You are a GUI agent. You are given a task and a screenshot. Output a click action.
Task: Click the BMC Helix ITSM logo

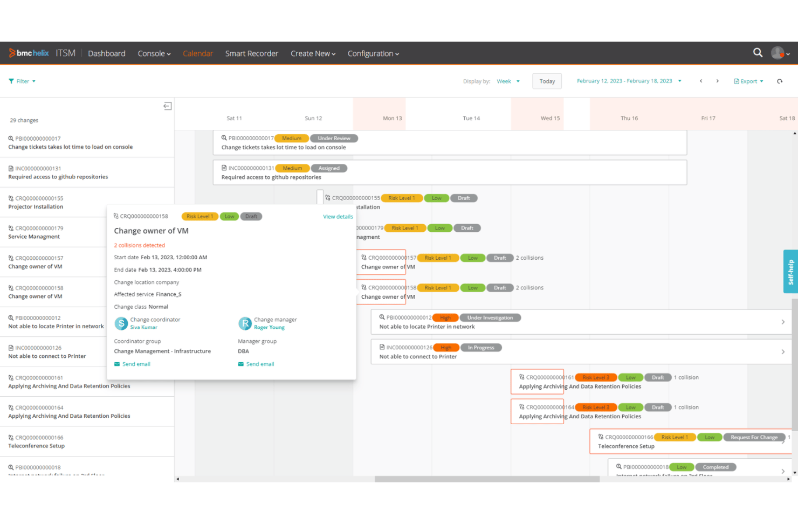coord(42,53)
